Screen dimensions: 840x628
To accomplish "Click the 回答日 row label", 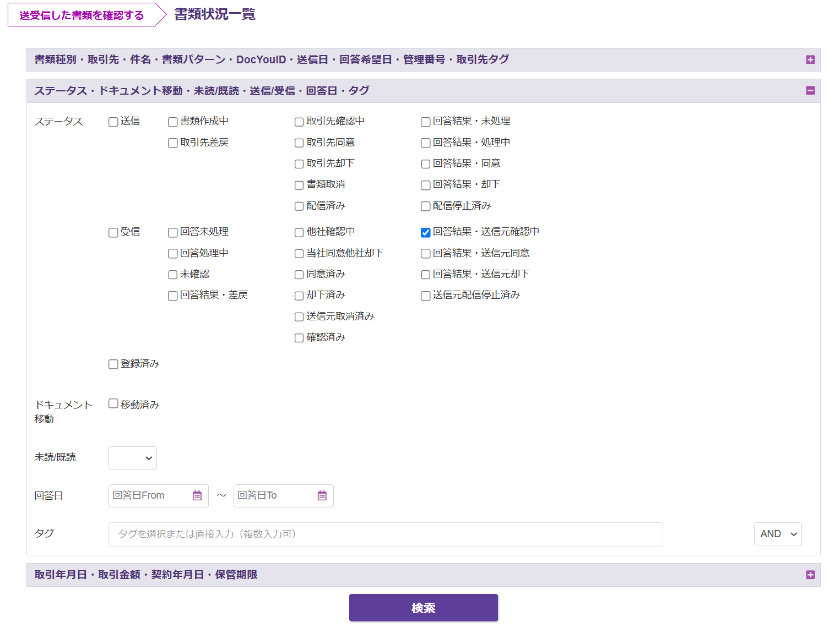I will (48, 495).
